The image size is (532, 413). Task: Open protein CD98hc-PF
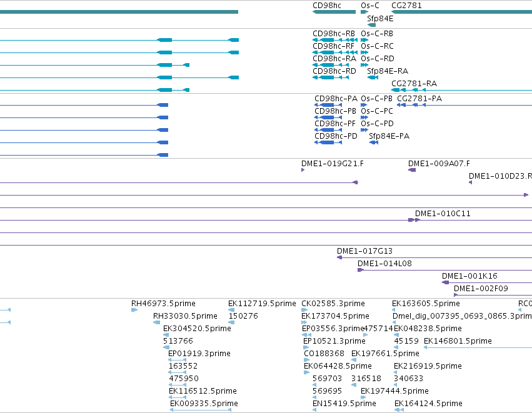pyautogui.click(x=335, y=124)
